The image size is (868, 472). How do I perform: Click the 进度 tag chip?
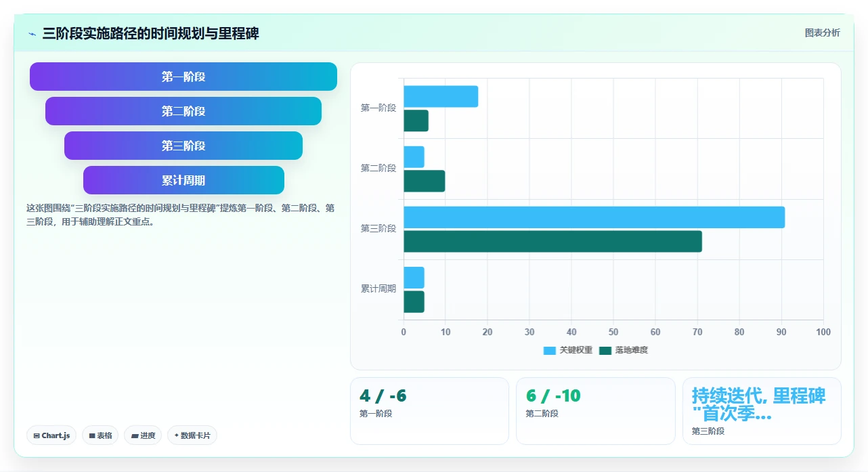pyautogui.click(x=143, y=435)
